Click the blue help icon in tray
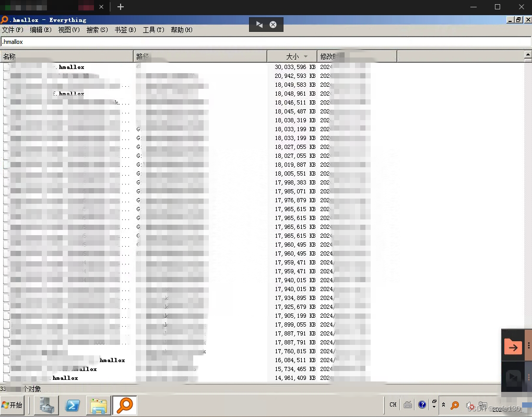 coord(422,404)
